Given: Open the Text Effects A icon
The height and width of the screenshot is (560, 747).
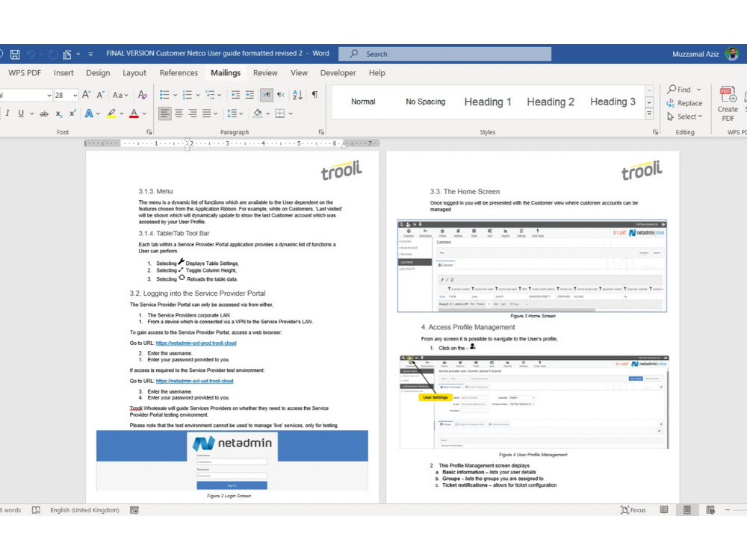Looking at the screenshot, I should (x=89, y=113).
